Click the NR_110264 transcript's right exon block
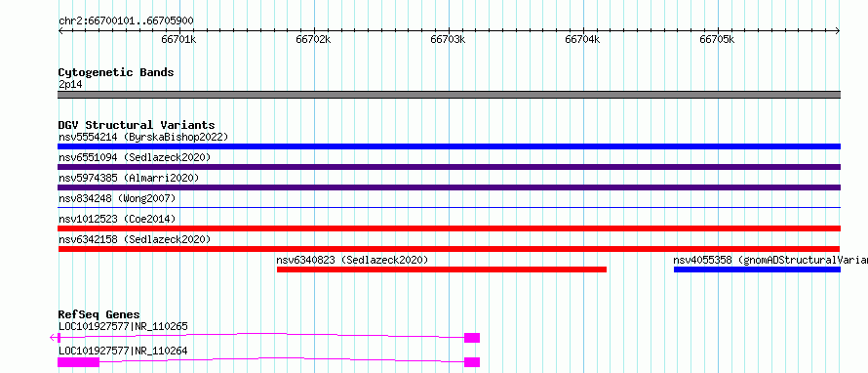The height and width of the screenshot is (373, 868). click(x=472, y=362)
